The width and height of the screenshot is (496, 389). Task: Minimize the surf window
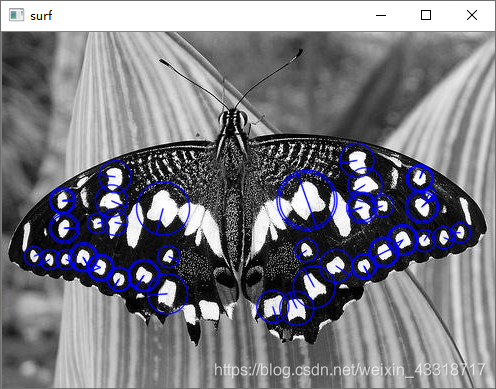point(381,15)
